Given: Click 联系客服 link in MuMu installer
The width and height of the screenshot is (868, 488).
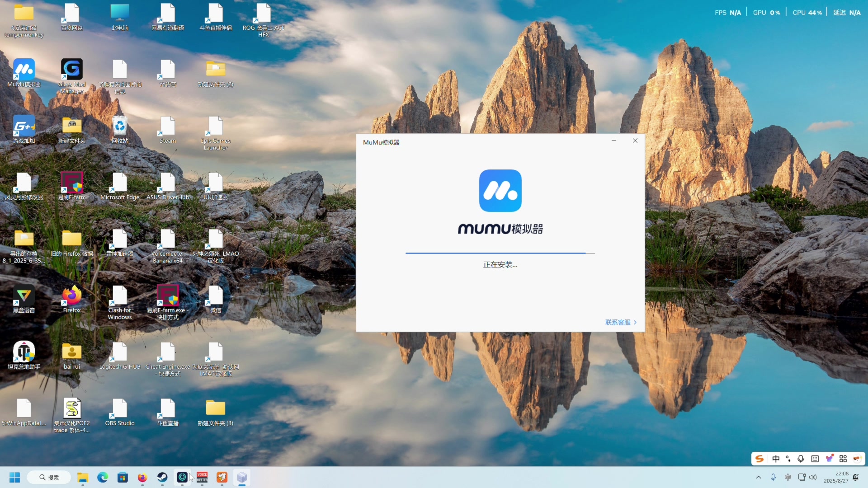Looking at the screenshot, I should pos(621,322).
